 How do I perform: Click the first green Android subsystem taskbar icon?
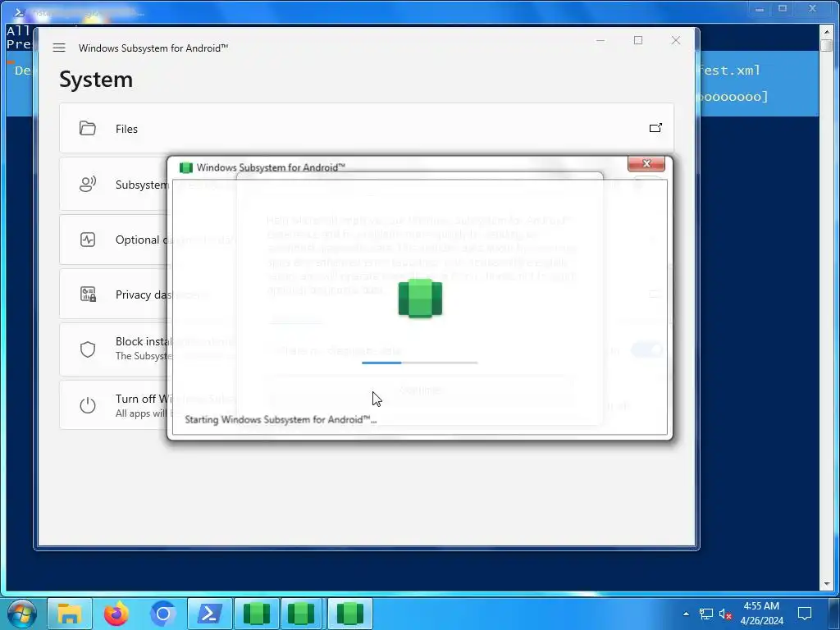[x=257, y=614]
